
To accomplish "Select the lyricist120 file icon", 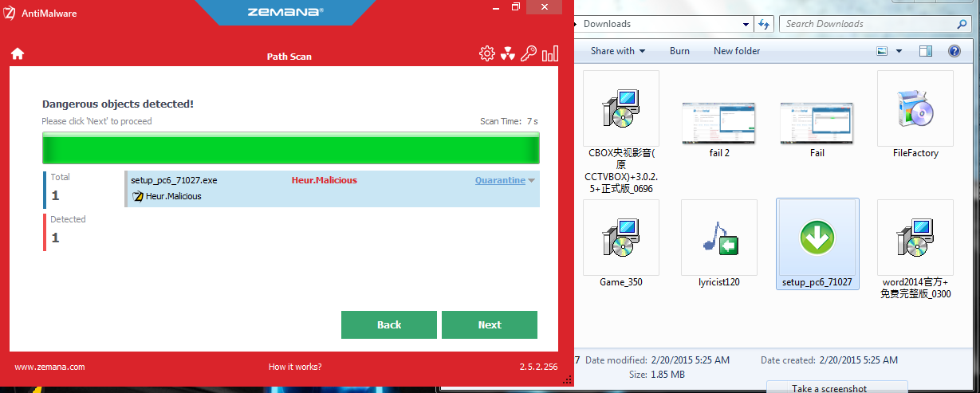I will (x=719, y=237).
